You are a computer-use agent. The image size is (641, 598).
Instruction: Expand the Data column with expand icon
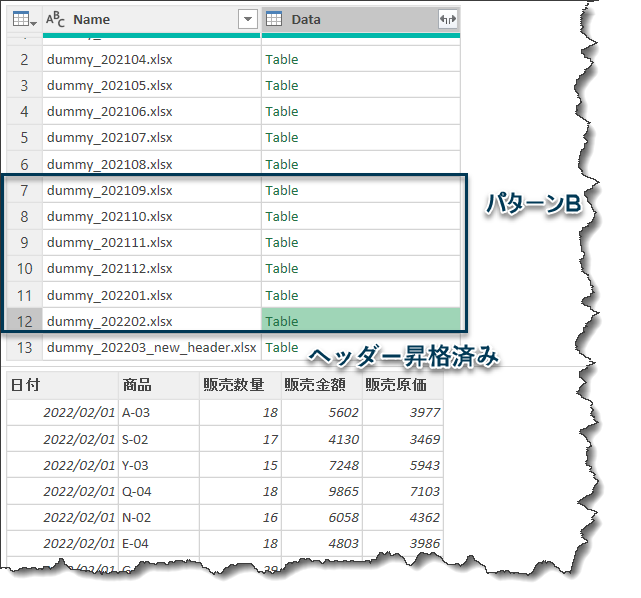point(448,19)
